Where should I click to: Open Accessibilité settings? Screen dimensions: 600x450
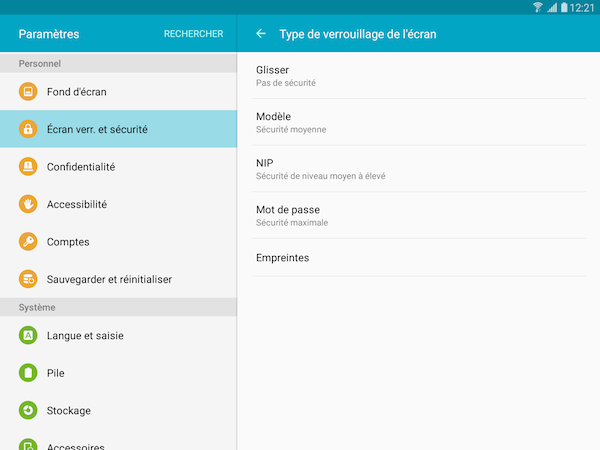click(x=118, y=204)
